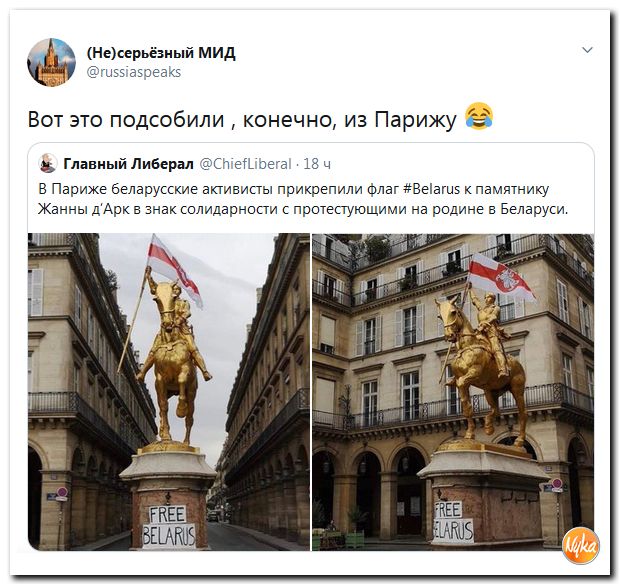Click the Главный Либерал author name

128,164
